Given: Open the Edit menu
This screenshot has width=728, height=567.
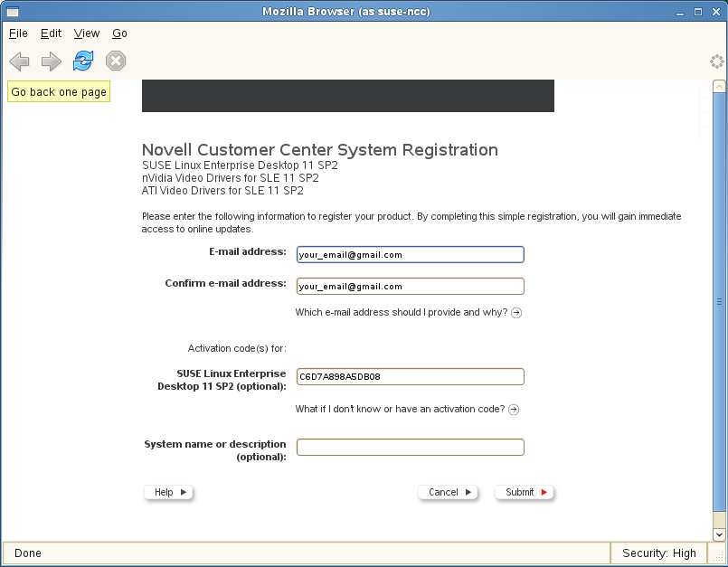Looking at the screenshot, I should pos(51,33).
